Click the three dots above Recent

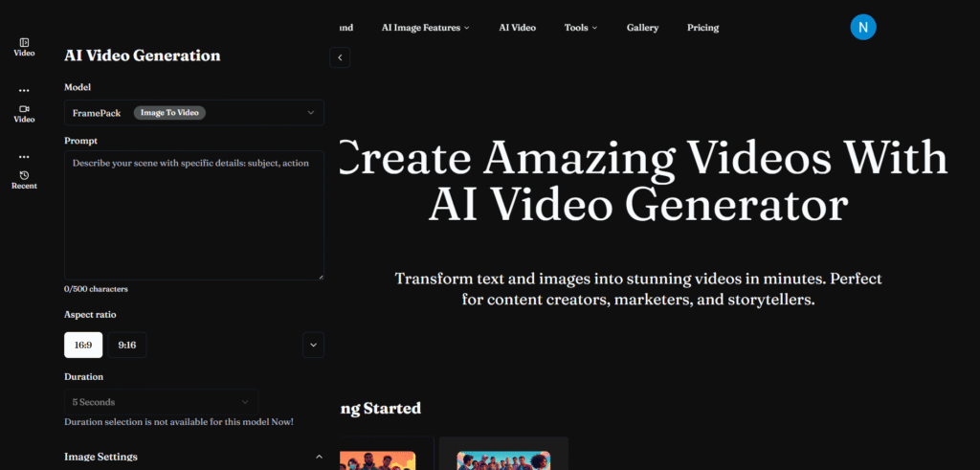[24, 157]
